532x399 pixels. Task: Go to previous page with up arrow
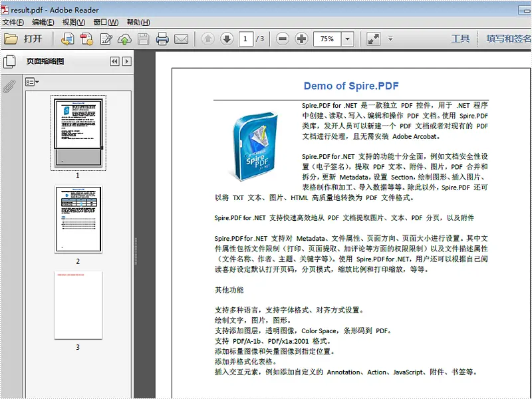pos(209,39)
